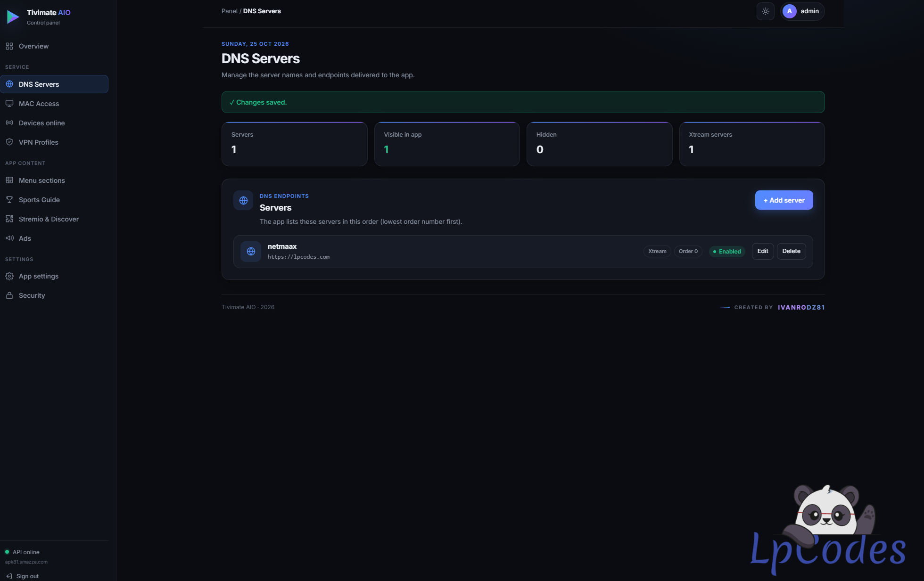This screenshot has height=581, width=924.
Task: Click the Order 0 badge
Action: point(688,252)
